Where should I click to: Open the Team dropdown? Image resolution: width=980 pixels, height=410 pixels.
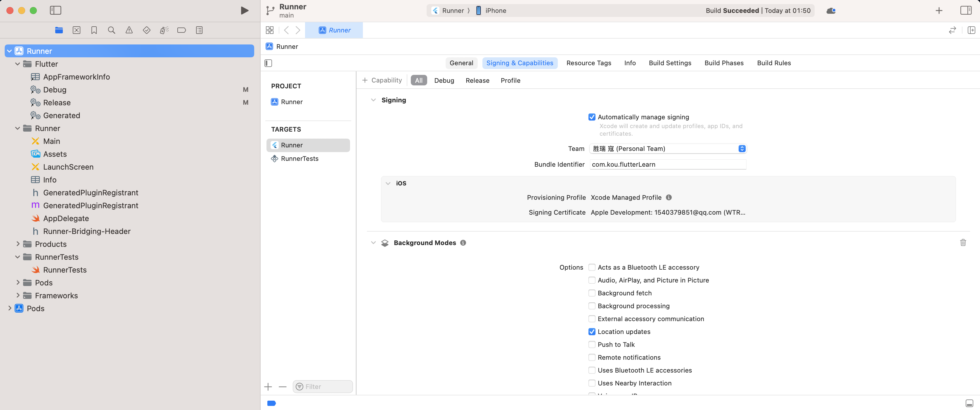coord(667,149)
